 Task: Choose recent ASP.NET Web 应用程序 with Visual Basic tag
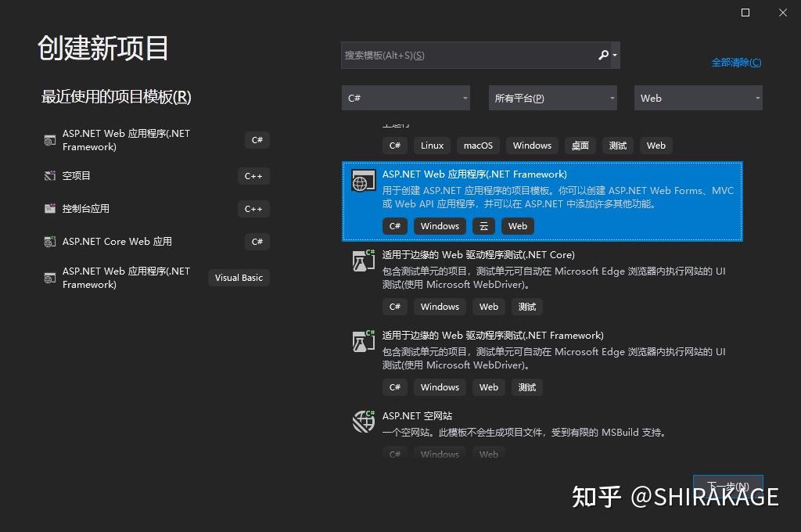coord(156,278)
